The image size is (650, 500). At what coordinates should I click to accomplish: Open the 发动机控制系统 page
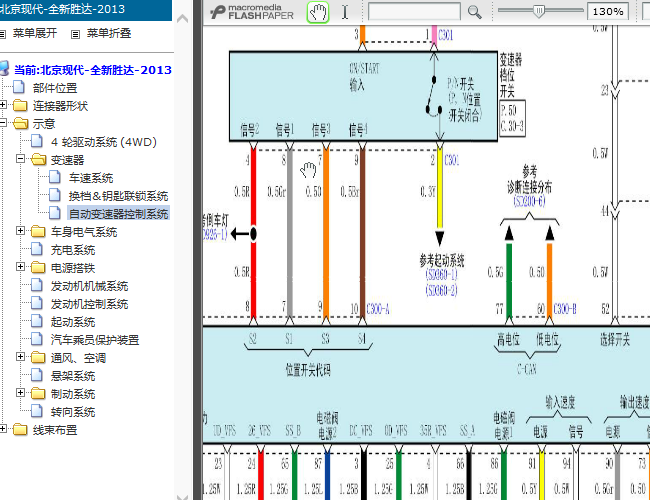click(x=90, y=304)
